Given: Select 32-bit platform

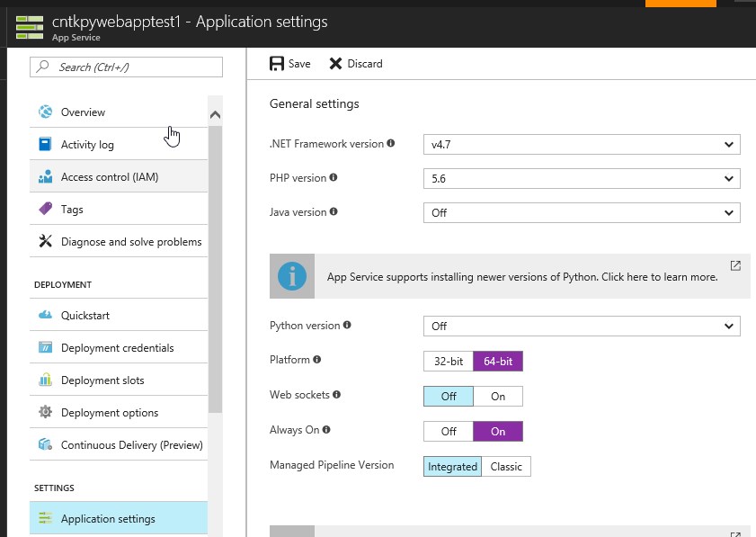Looking at the screenshot, I should pos(449,361).
